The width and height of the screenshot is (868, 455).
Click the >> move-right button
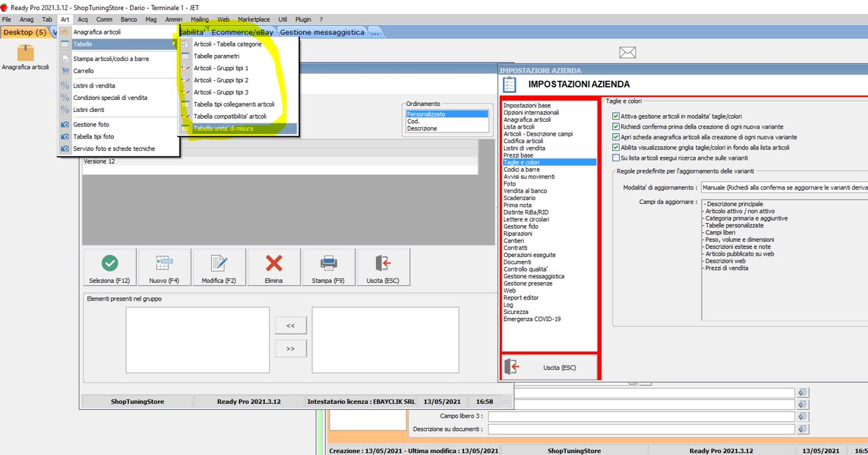point(290,348)
